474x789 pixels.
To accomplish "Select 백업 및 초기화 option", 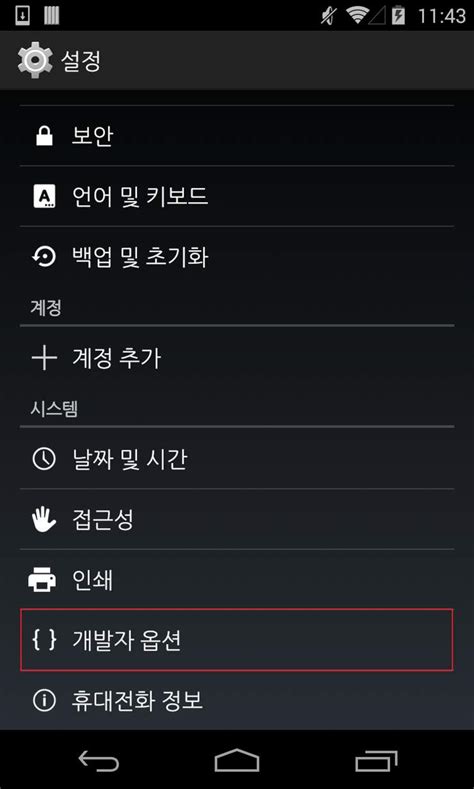I will [237, 257].
